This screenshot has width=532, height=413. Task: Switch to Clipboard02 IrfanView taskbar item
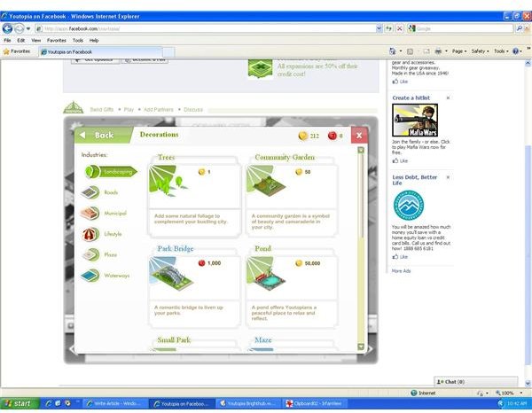[315, 403]
